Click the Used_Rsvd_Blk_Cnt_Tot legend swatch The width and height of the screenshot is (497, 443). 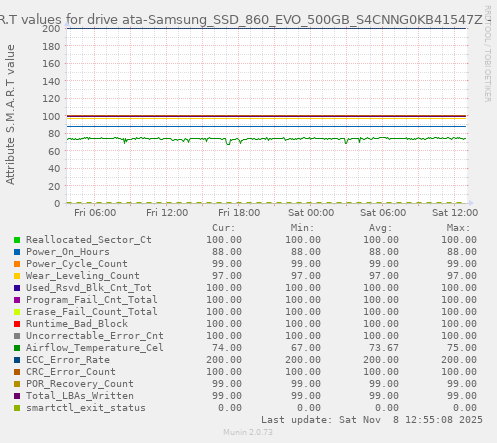(17, 288)
